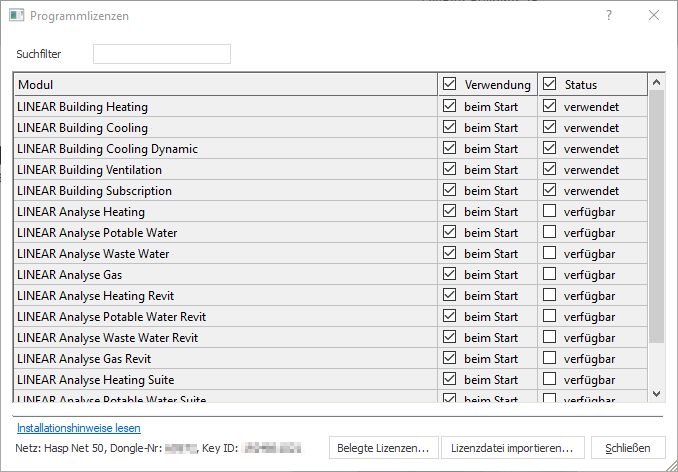
Task: Toggle the Verwendung header checkbox
Action: point(450,84)
